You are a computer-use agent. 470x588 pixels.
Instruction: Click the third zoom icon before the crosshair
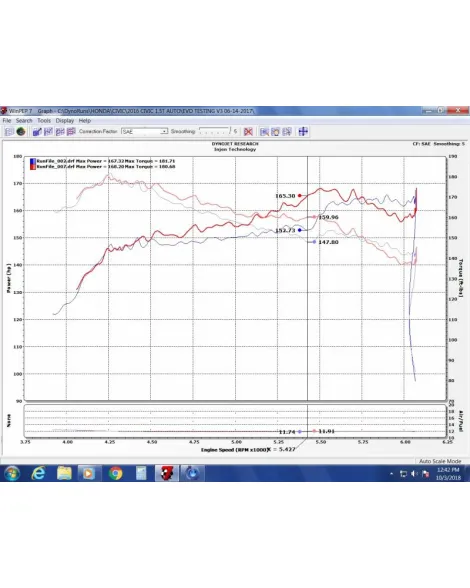click(x=287, y=132)
